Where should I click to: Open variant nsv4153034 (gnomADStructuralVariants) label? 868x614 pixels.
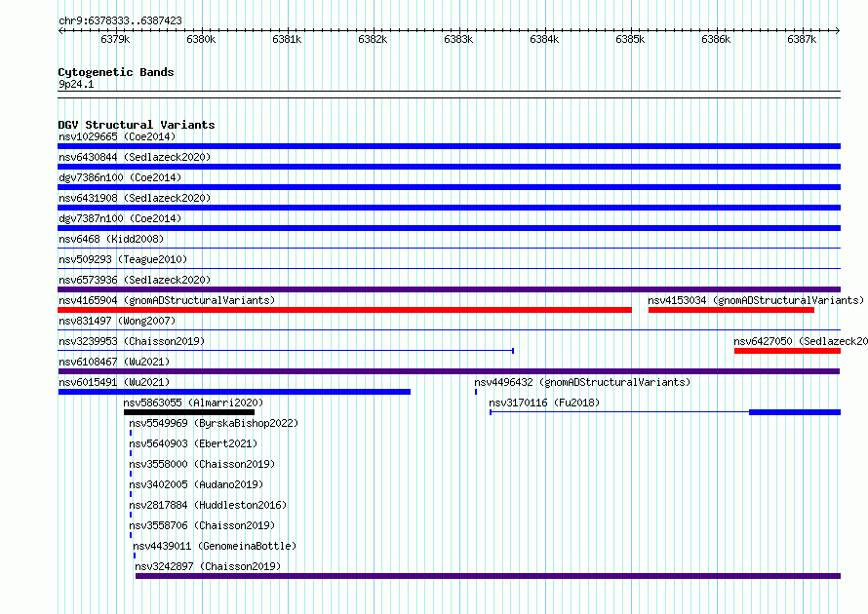pos(756,300)
